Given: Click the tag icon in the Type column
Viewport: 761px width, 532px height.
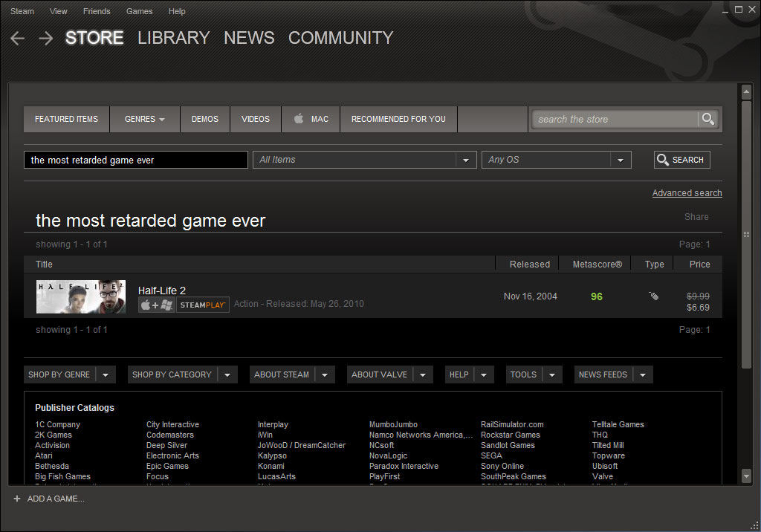Looking at the screenshot, I should click(653, 296).
